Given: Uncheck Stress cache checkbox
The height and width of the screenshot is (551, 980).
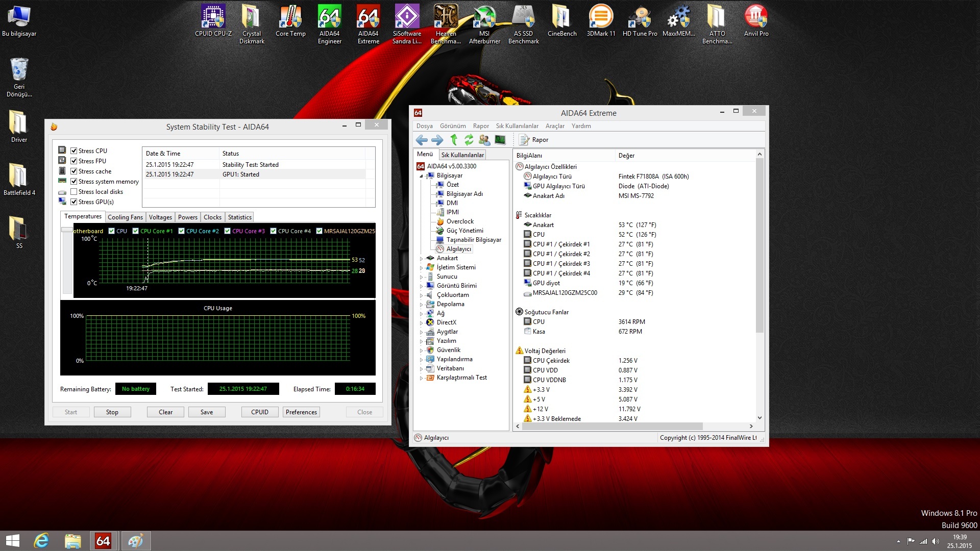Looking at the screenshot, I should (73, 171).
